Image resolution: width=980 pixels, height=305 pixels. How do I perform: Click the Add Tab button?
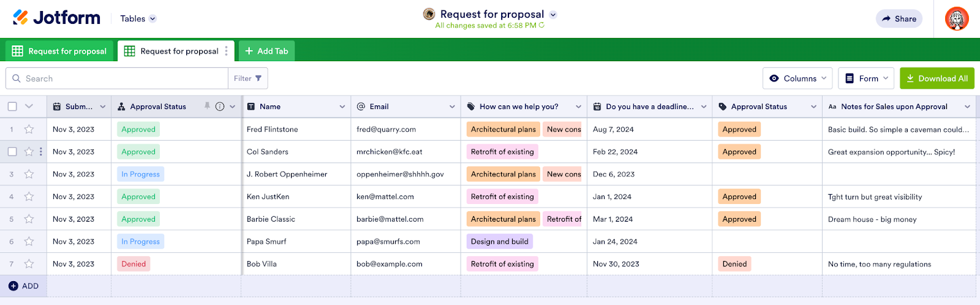tap(266, 51)
